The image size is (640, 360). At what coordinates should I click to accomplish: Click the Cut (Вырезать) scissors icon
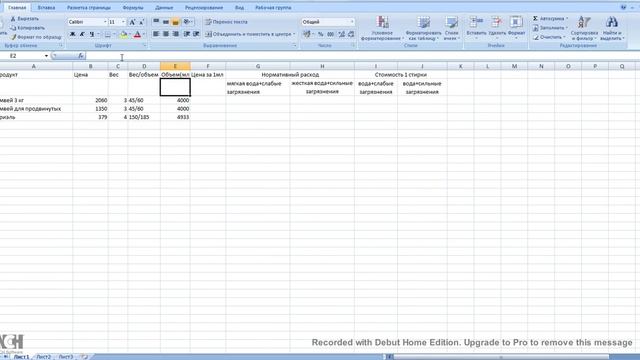click(x=13, y=19)
